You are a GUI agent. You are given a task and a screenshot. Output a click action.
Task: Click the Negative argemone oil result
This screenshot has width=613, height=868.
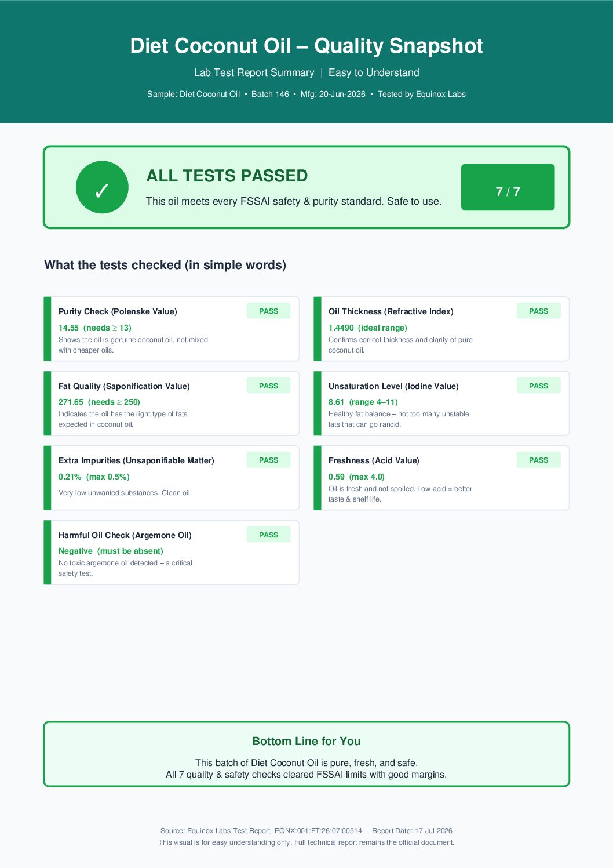pyautogui.click(x=75, y=551)
